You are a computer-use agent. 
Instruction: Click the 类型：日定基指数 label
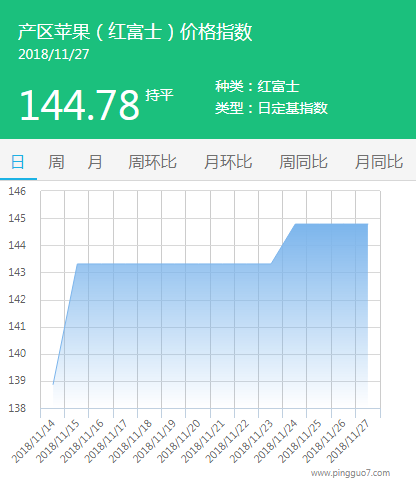coord(271,108)
